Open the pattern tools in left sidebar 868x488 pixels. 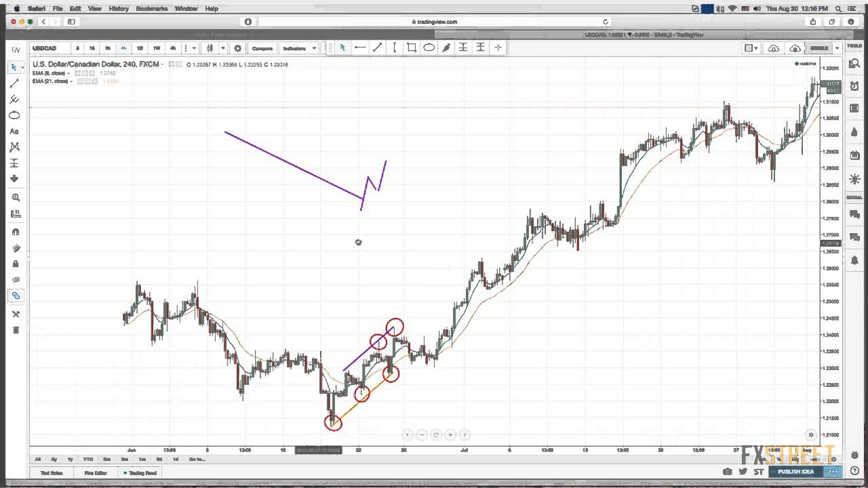(x=14, y=147)
